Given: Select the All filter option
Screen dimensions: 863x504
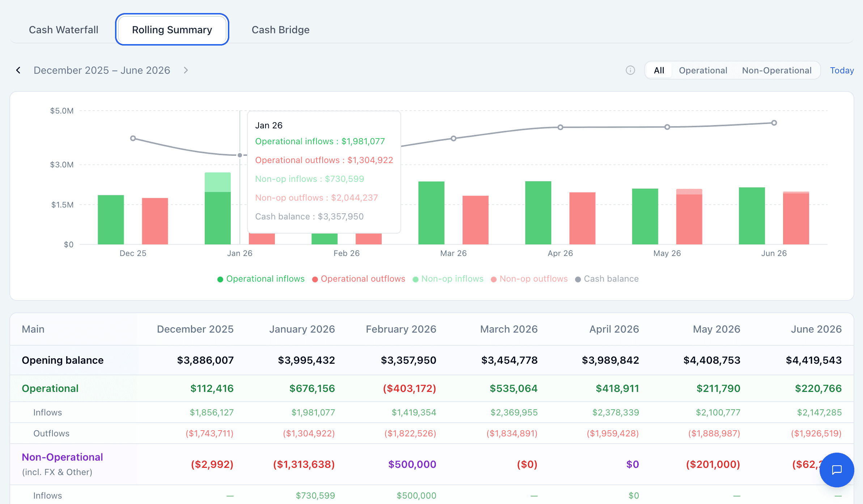Looking at the screenshot, I should [x=659, y=70].
